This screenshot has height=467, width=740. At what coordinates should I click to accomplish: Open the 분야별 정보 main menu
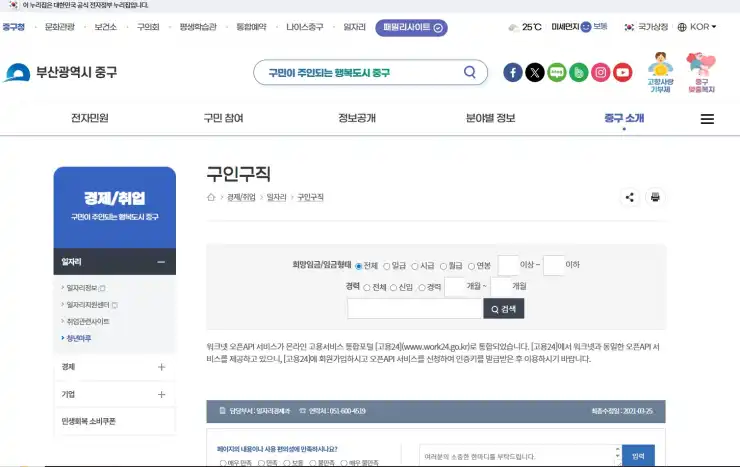490,118
